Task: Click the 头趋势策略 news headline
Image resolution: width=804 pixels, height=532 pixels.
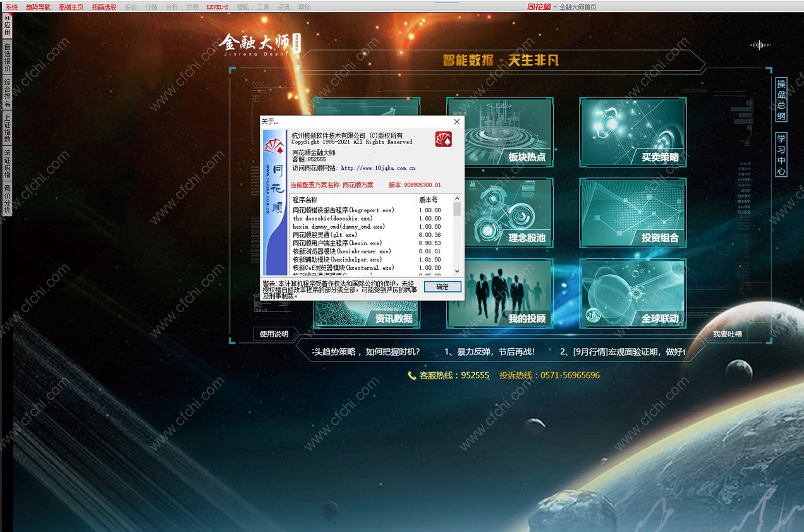Action: pos(366,352)
